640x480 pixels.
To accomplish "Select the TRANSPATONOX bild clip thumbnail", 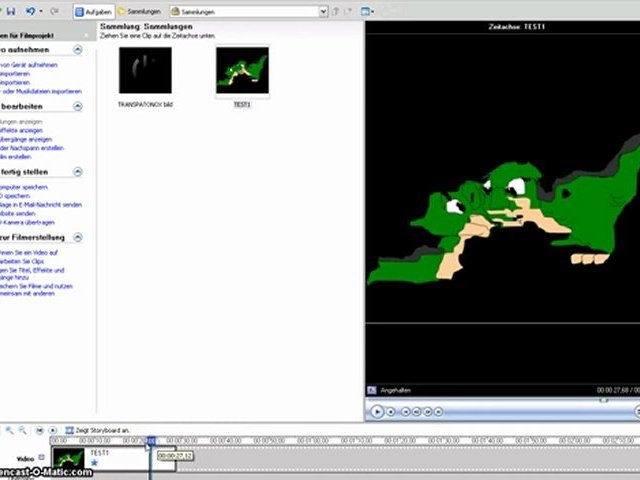I will (145, 72).
